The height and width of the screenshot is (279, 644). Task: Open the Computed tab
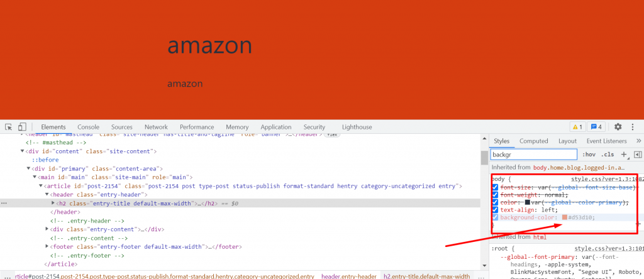533,141
